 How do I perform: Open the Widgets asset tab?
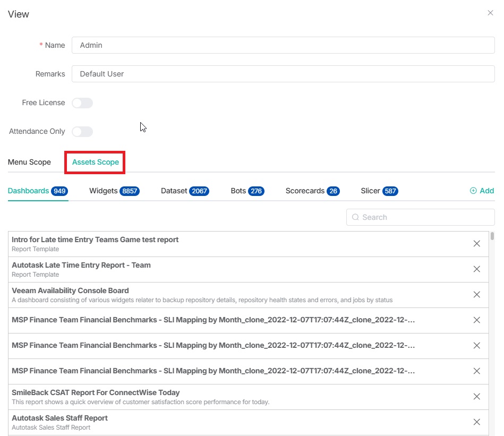pos(114,191)
